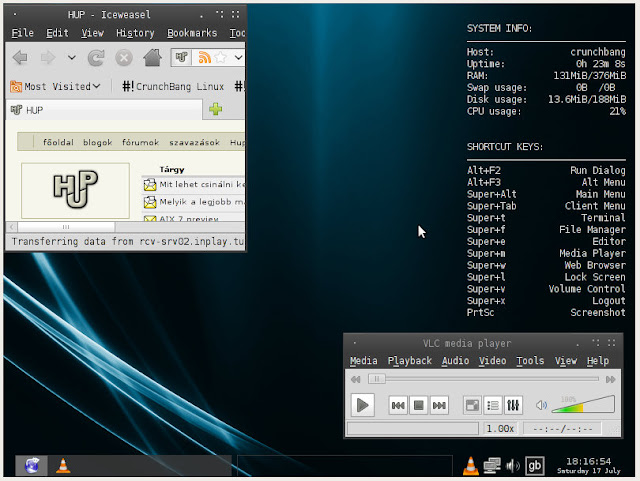Image resolution: width=640 pixels, height=481 pixels.
Task: Toggle VLC fullscreen video button
Action: point(472,405)
